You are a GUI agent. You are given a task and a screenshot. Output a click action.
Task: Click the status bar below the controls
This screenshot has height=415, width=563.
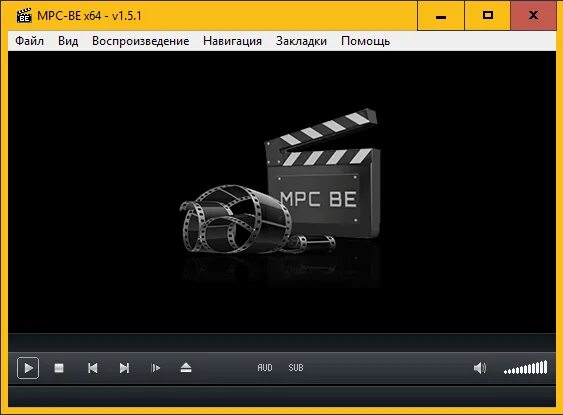[x=282, y=396]
